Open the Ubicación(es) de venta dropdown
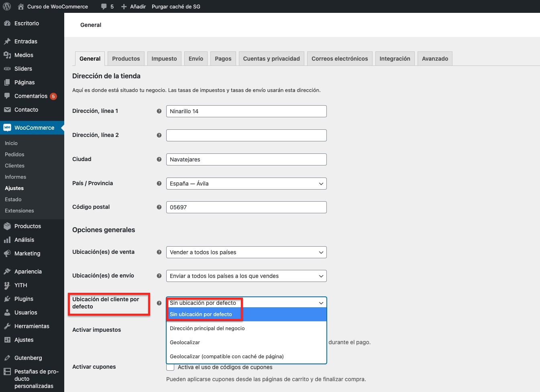This screenshot has width=540, height=392. [x=247, y=252]
